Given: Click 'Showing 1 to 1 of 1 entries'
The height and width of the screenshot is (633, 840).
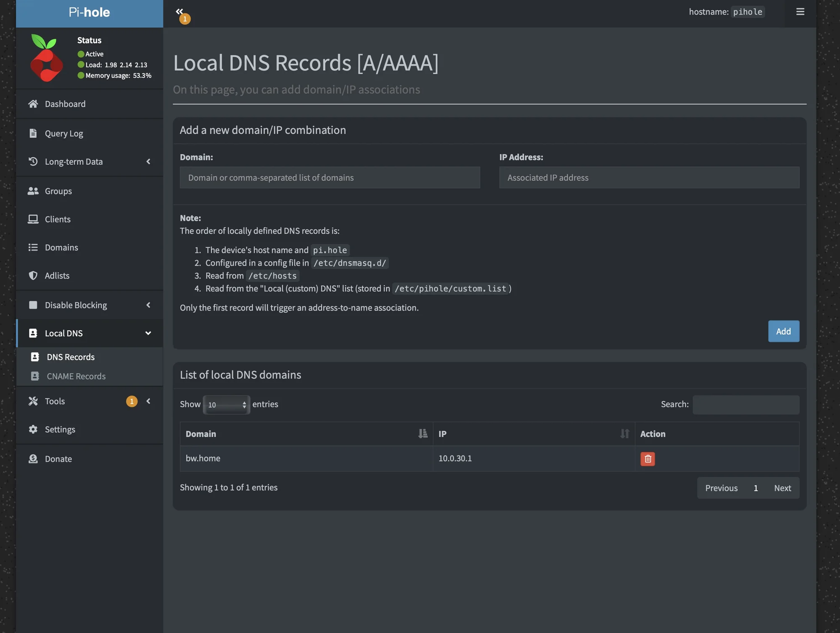Looking at the screenshot, I should [228, 487].
